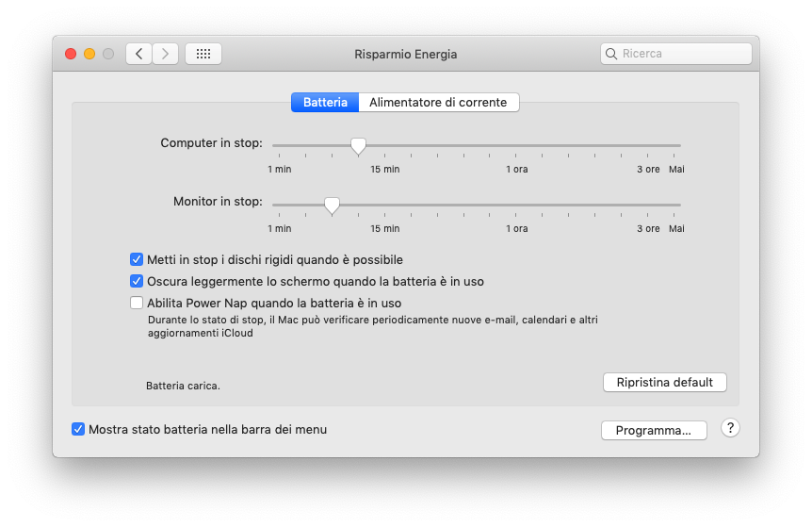Minimize window using the yellow button
Viewport: 812px width, 527px height.
[89, 54]
